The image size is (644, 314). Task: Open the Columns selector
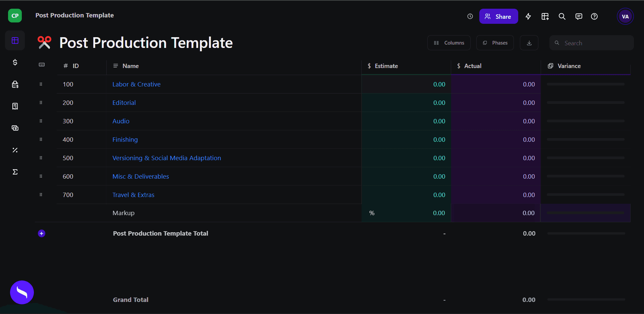point(449,43)
